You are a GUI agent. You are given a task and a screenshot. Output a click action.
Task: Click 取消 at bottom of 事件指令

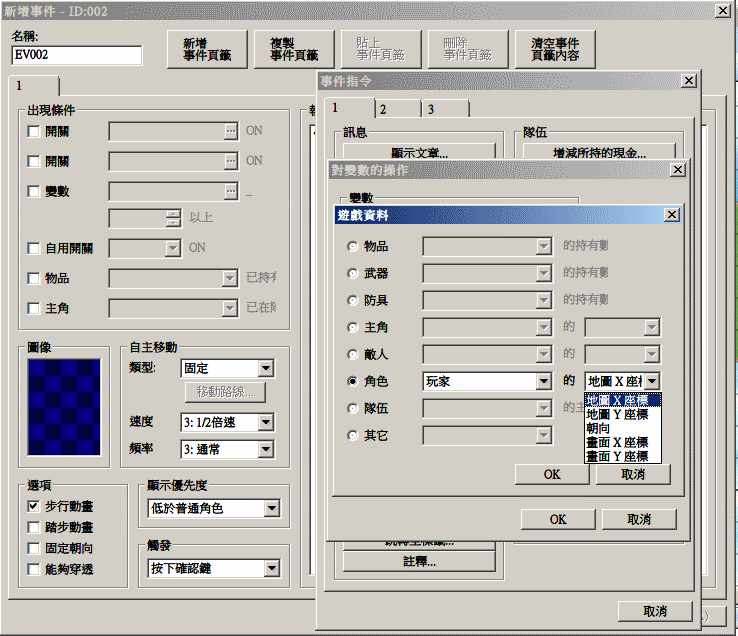[x=655, y=611]
